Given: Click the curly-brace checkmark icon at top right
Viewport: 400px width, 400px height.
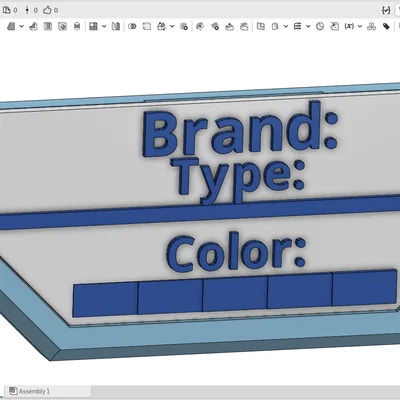Looking at the screenshot, I should tap(386, 10).
